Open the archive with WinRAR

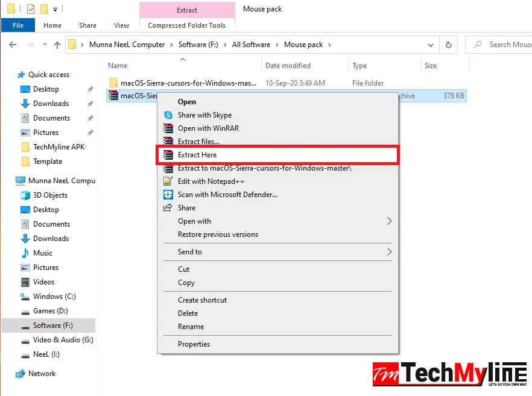click(x=207, y=128)
